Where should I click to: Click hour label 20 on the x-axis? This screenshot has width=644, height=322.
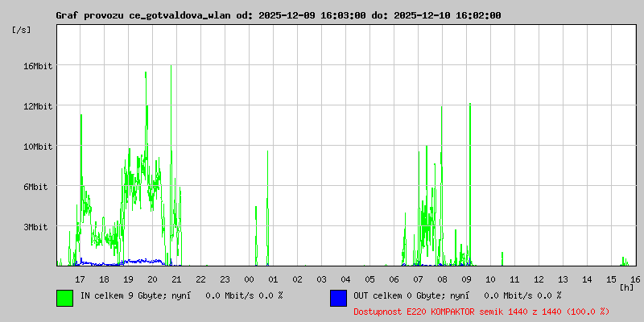pyautogui.click(x=152, y=279)
